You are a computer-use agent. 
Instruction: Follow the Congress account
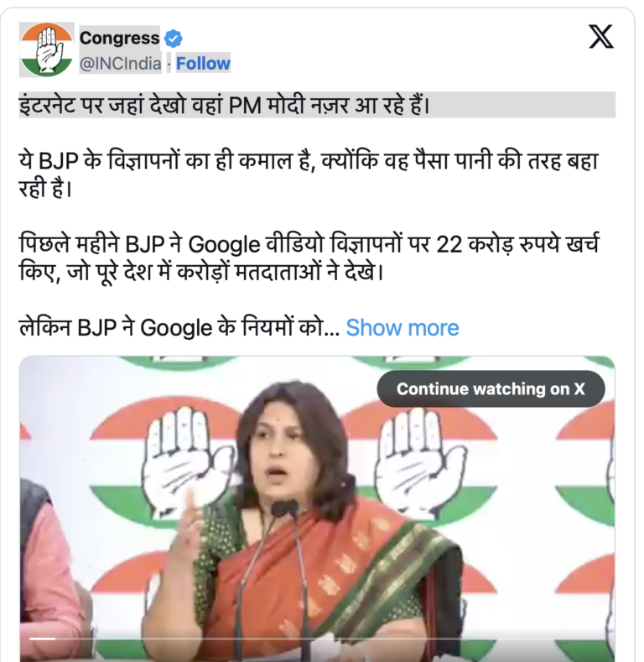point(203,63)
